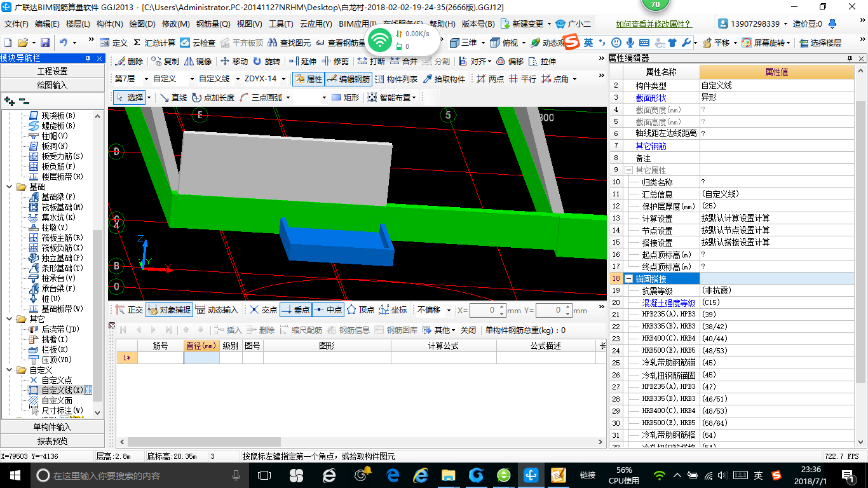Open the 工具(T) menu

click(x=281, y=24)
